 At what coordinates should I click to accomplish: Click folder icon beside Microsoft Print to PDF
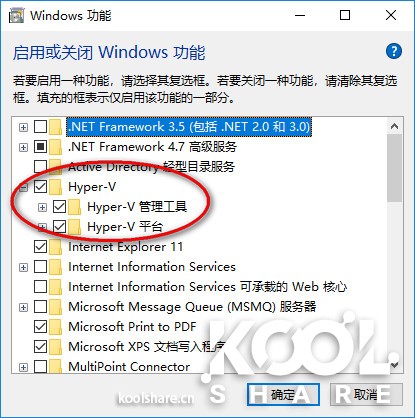click(55, 327)
